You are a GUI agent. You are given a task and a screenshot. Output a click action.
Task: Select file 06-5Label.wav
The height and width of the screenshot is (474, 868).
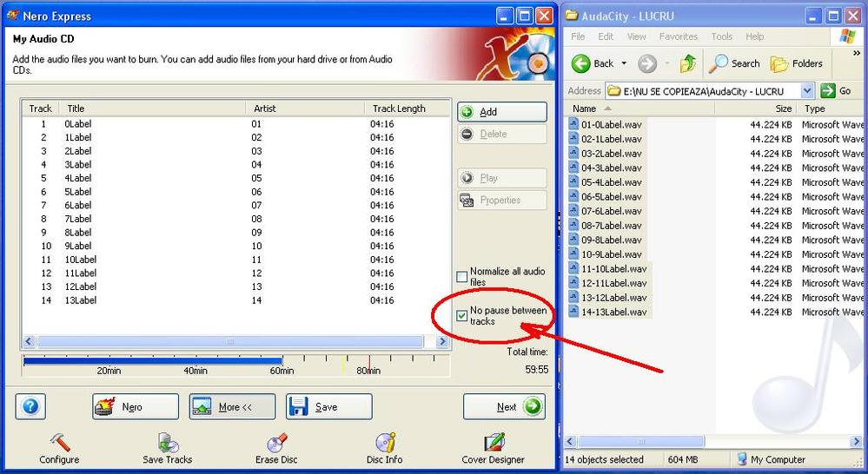[611, 196]
